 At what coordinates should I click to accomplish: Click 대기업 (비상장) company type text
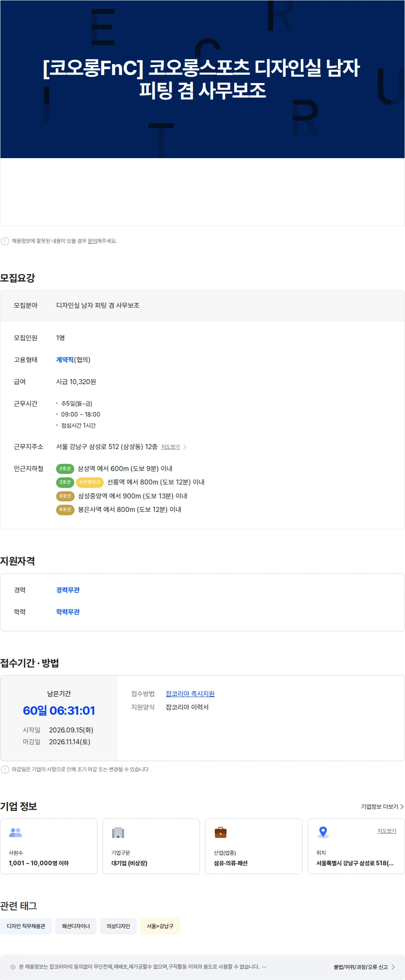click(129, 863)
